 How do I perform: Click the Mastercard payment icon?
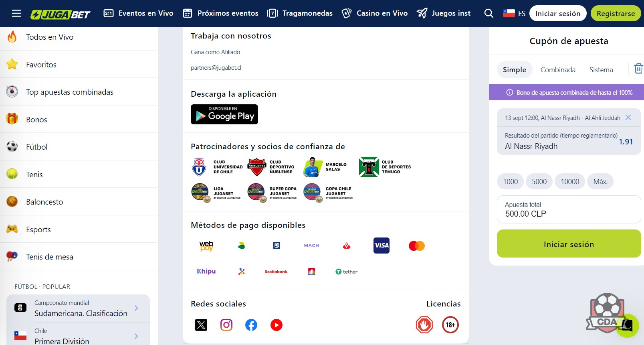(x=417, y=246)
